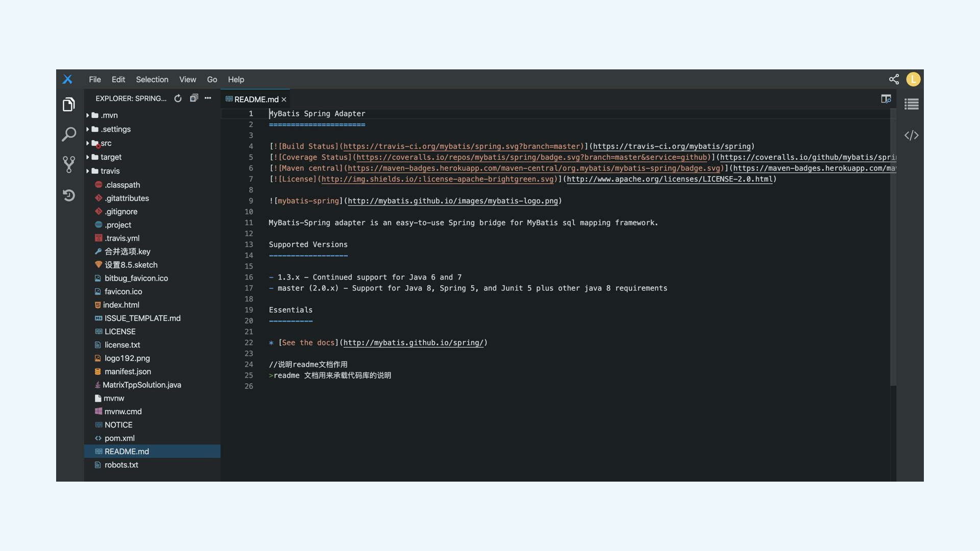
Task: Open bitbug_favicon.ico file
Action: click(x=152, y=278)
